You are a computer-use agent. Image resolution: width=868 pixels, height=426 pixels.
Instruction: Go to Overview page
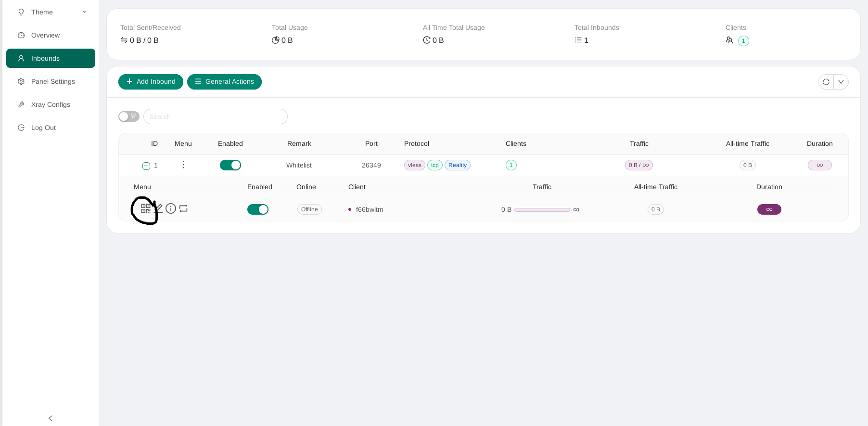[45, 35]
